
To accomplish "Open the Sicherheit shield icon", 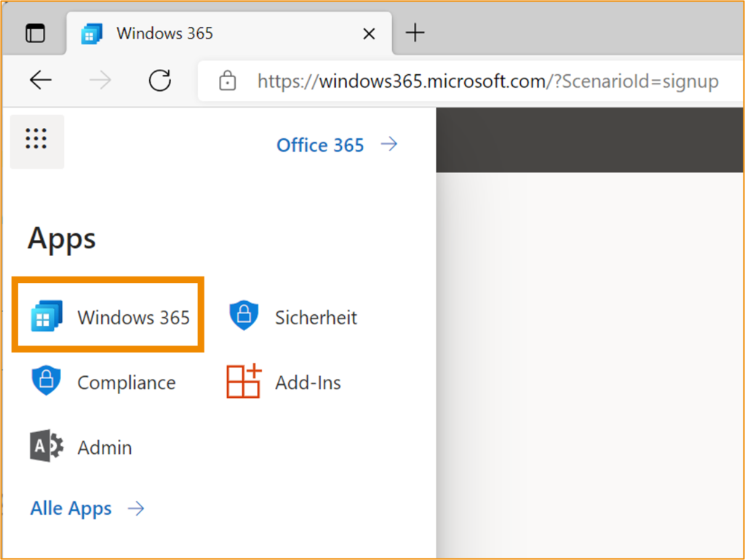I will point(244,316).
